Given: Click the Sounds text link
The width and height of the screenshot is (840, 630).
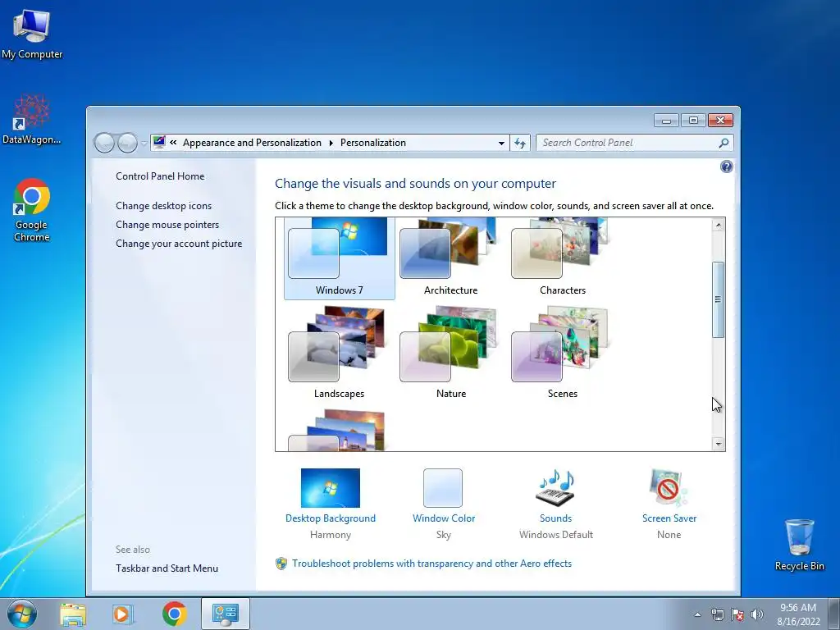Looking at the screenshot, I should point(555,518).
